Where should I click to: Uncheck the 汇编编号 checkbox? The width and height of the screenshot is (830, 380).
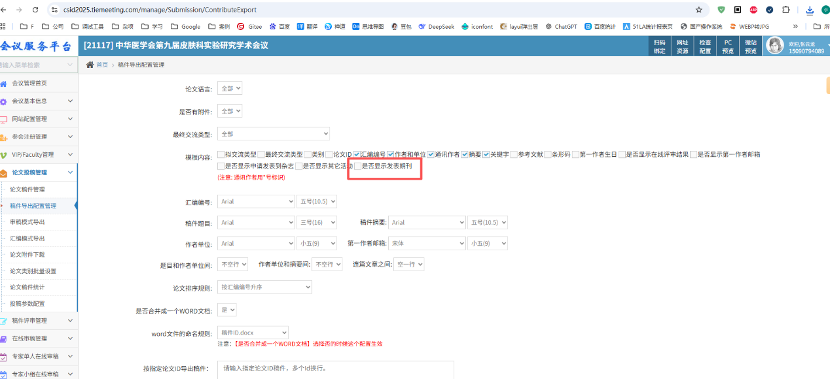[x=357, y=155]
